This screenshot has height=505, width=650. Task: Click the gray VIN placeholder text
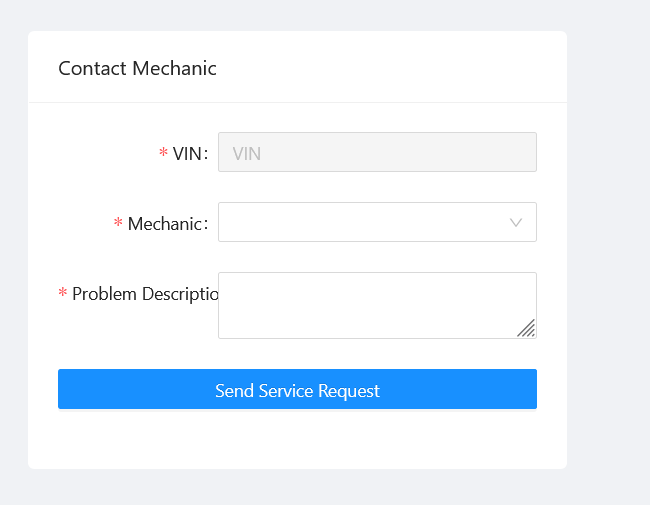point(246,154)
